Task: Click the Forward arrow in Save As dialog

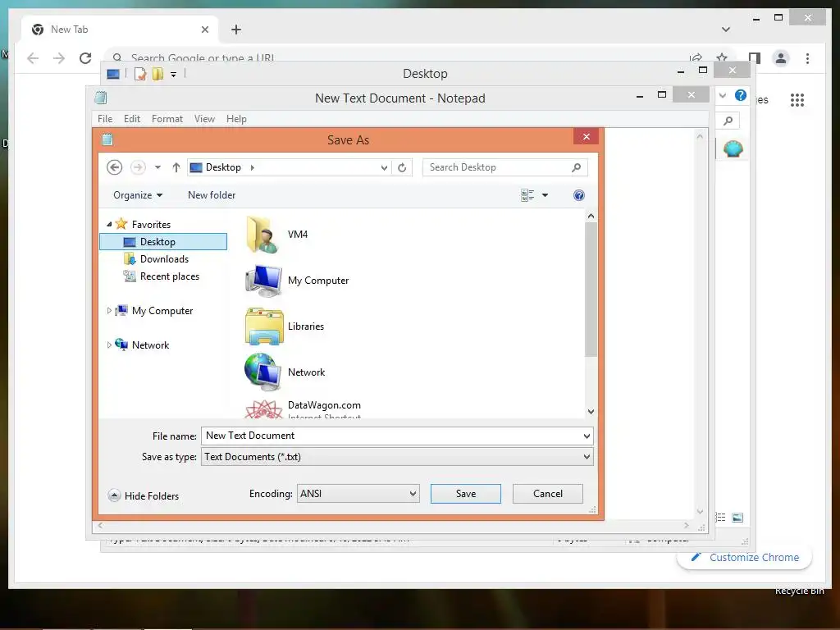Action: click(138, 167)
